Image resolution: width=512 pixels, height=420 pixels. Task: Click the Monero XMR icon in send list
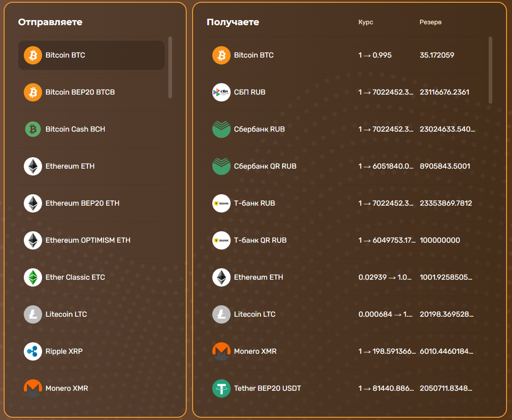[33, 388]
